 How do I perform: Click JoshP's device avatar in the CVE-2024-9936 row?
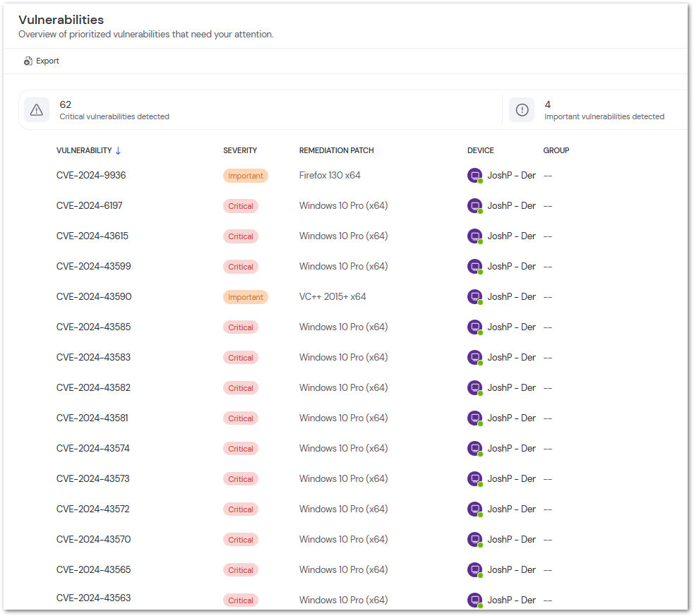click(474, 175)
